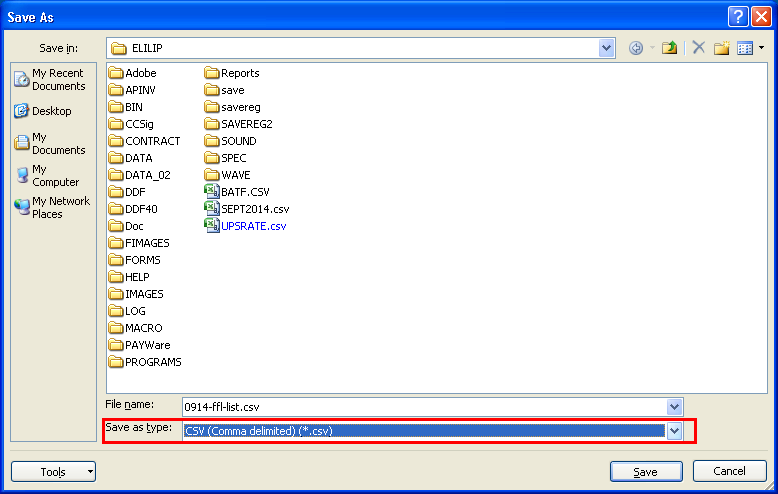Select the savereg folder
This screenshot has height=494, width=778.
(232, 107)
